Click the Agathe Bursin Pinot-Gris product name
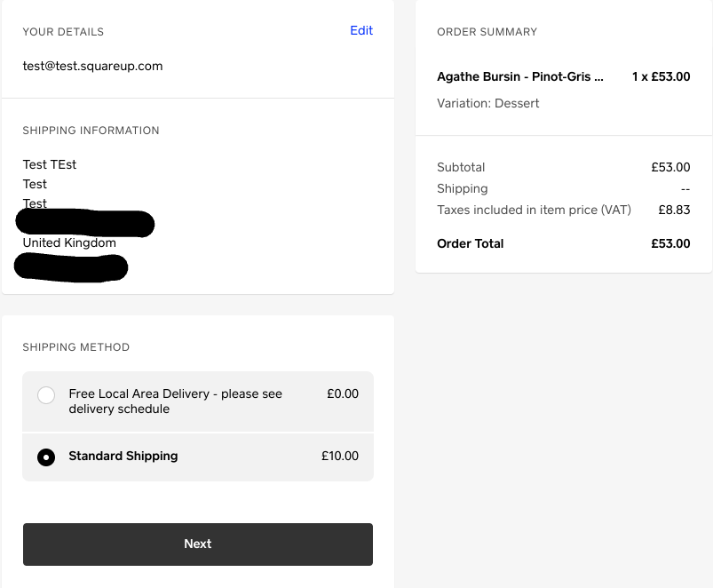713x588 pixels. pos(519,77)
